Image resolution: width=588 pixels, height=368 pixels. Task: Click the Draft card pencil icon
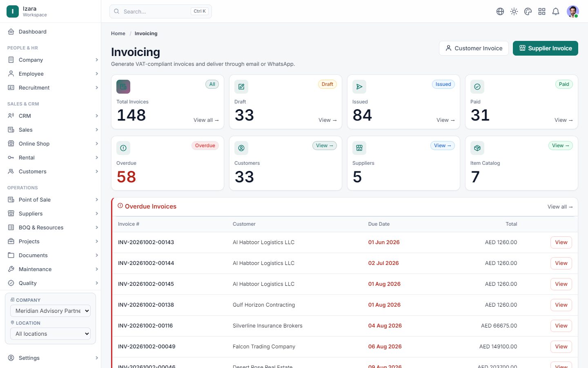[x=241, y=87]
